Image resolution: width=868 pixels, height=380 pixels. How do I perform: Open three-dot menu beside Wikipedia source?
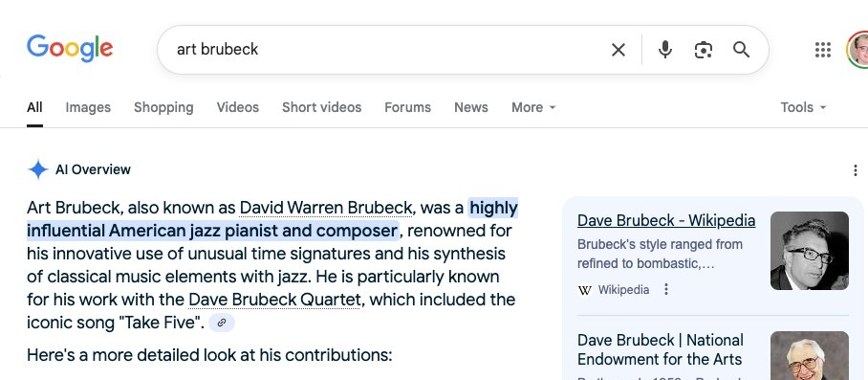(666, 289)
